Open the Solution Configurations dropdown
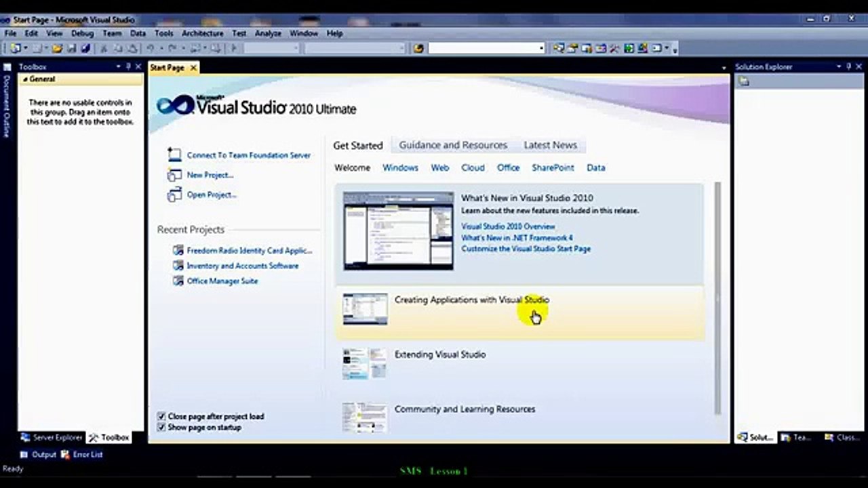Image resolution: width=868 pixels, height=488 pixels. tap(296, 48)
